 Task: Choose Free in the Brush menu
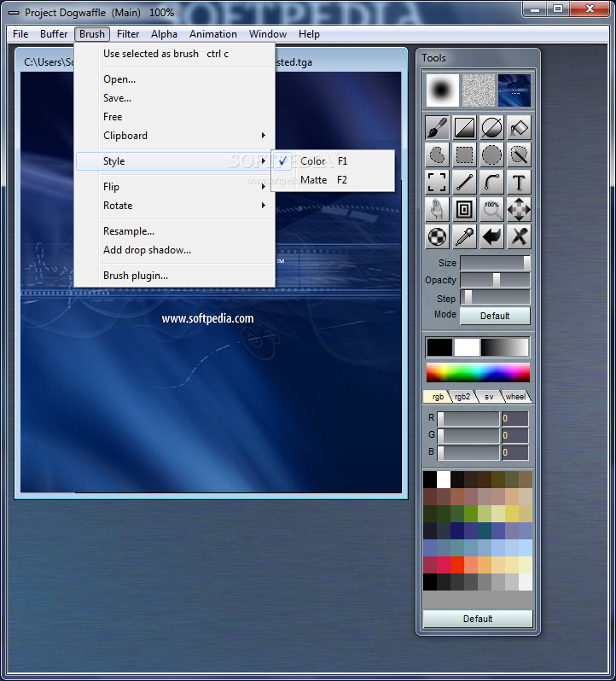click(176, 117)
